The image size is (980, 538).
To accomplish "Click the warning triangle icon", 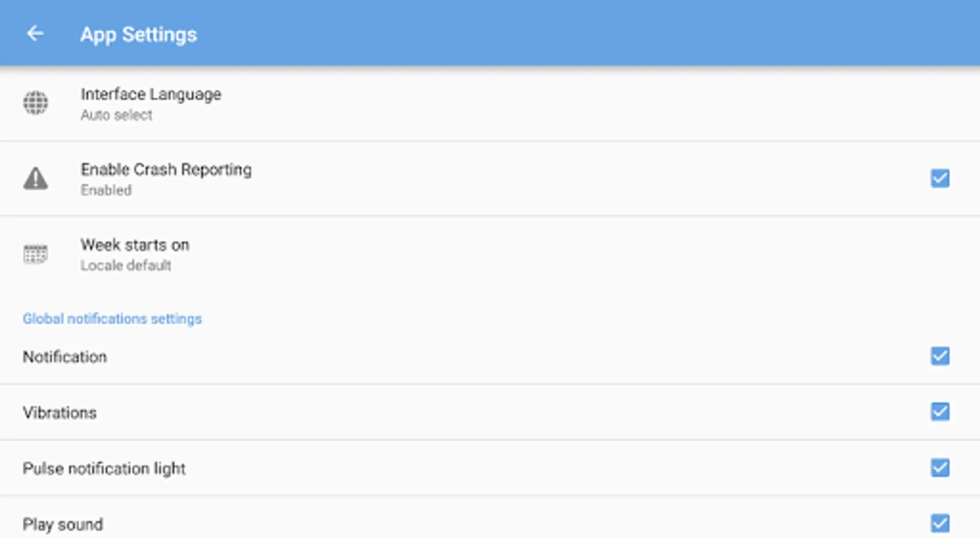I will point(36,178).
